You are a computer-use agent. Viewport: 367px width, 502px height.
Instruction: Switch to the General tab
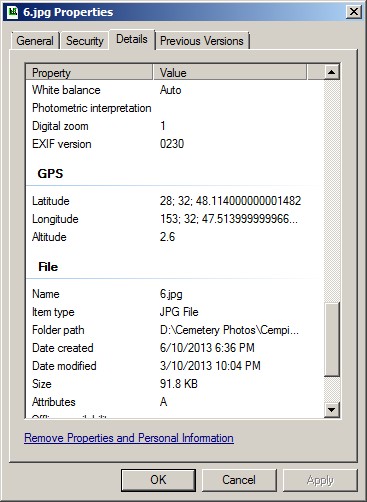35,41
